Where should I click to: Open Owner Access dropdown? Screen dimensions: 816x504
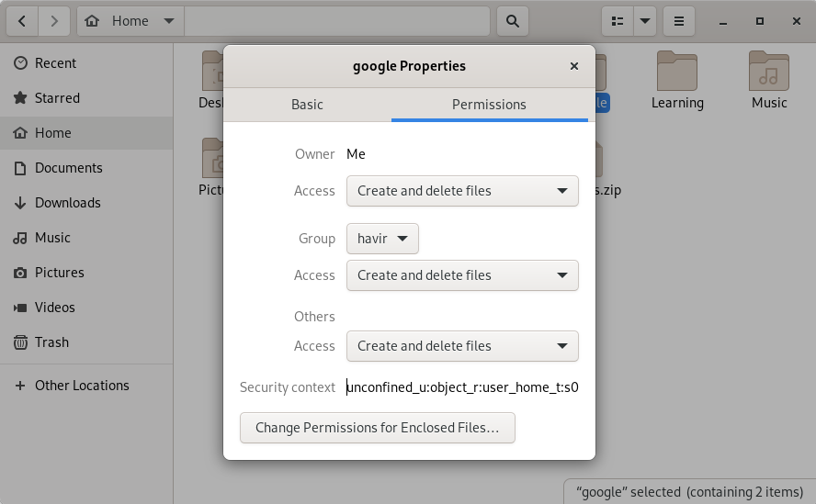(x=462, y=191)
